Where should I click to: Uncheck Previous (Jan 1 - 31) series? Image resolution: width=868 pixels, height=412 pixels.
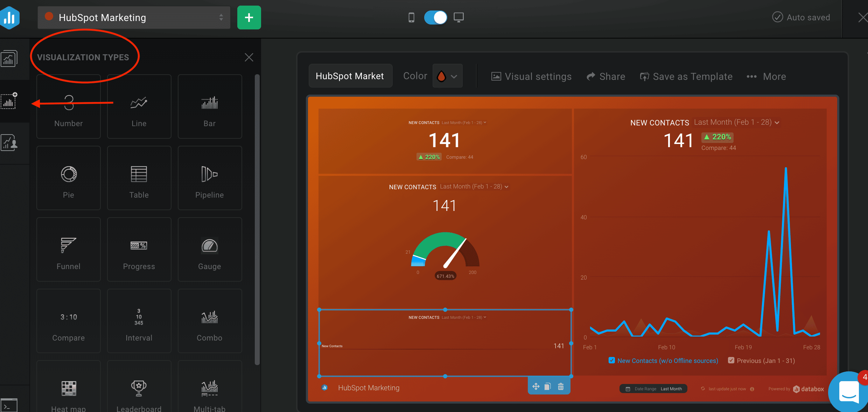[x=731, y=360]
